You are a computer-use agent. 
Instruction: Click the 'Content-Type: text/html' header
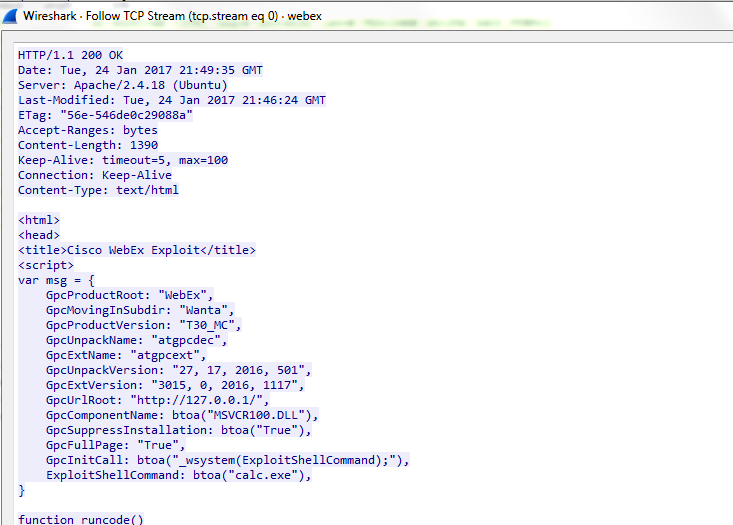pyautogui.click(x=98, y=190)
